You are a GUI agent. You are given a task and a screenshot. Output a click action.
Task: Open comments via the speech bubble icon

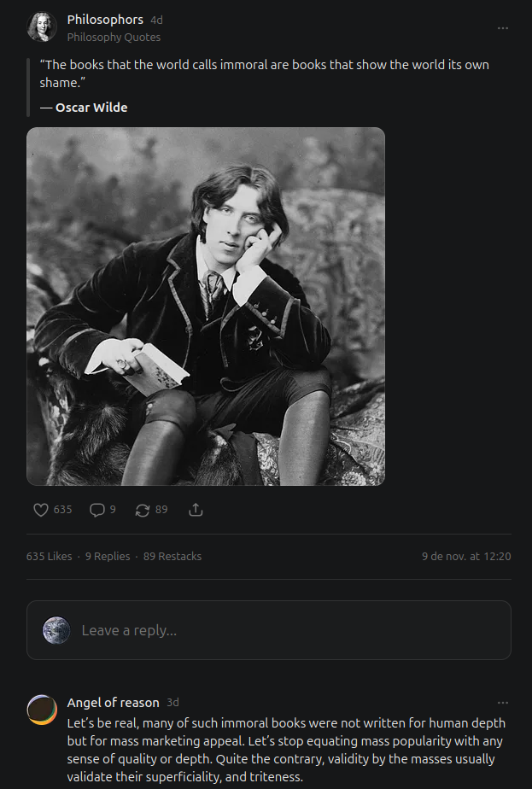[97, 510]
